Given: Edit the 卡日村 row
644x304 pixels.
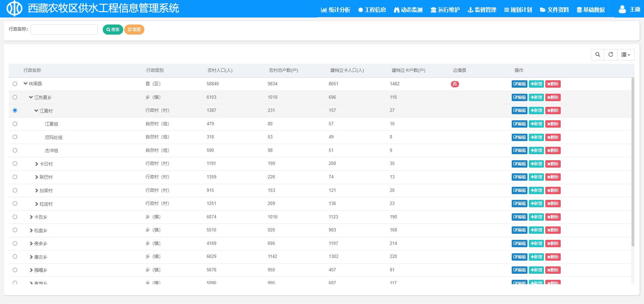Looking at the screenshot, I should [x=519, y=164].
